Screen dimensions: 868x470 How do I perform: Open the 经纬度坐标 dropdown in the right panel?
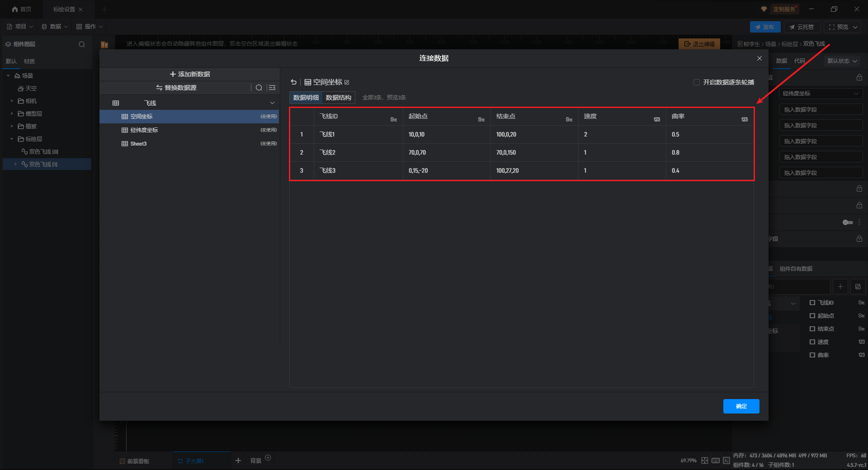pos(821,94)
